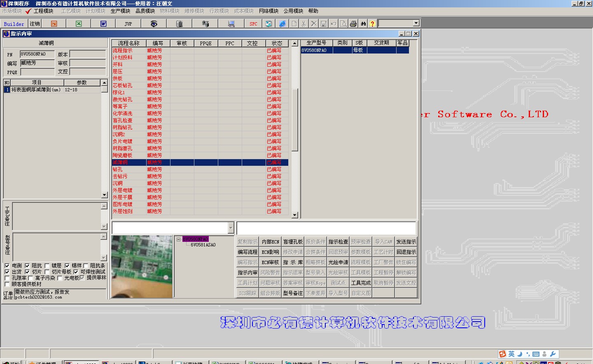Click the save diskette toolbar icon

[x=324, y=24]
